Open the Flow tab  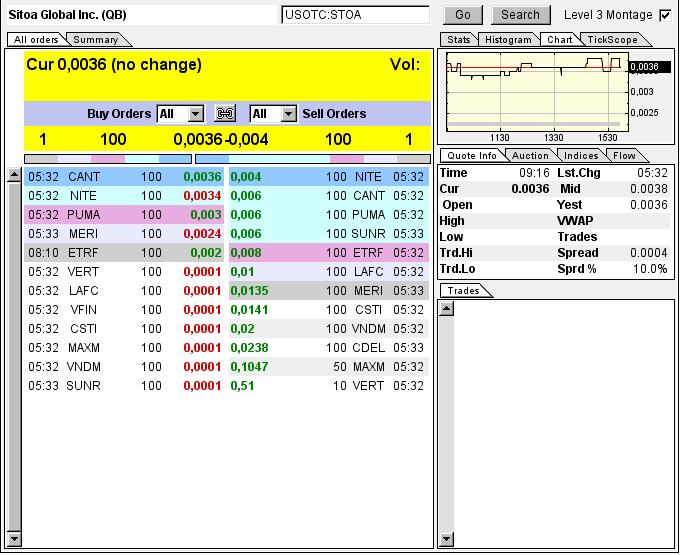click(x=624, y=156)
